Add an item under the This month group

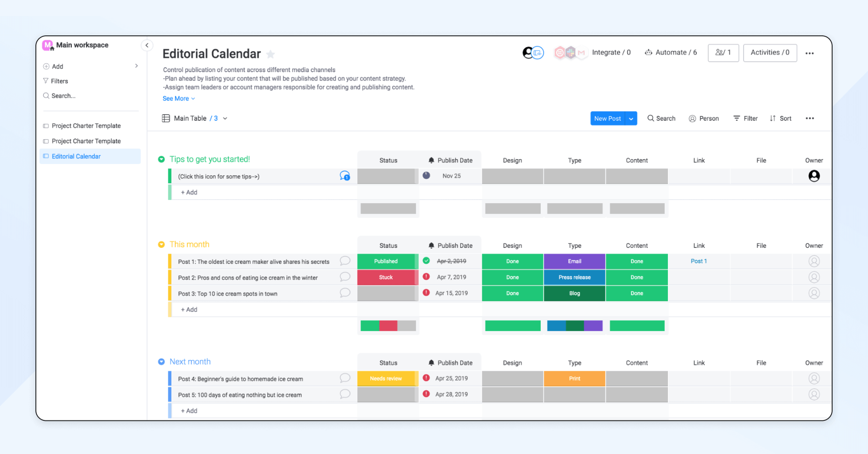click(x=189, y=310)
